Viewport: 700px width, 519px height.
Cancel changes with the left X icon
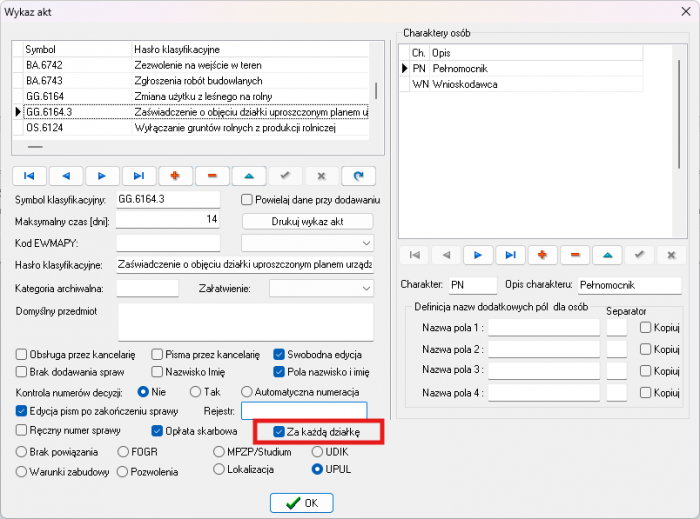(x=321, y=176)
